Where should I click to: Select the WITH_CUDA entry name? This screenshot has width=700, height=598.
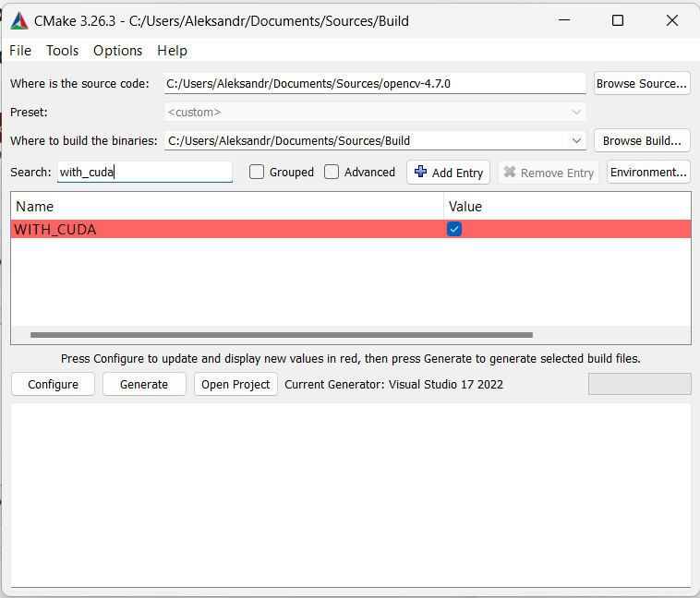click(x=55, y=230)
